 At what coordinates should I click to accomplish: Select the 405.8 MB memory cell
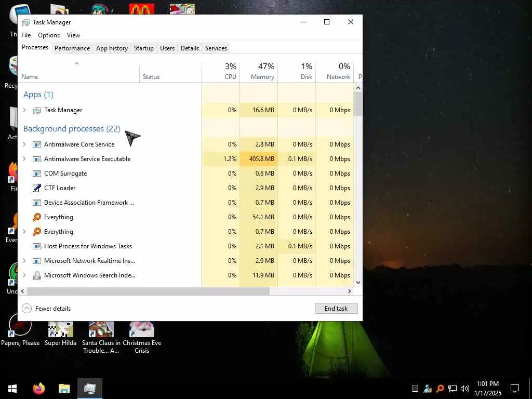(x=259, y=159)
